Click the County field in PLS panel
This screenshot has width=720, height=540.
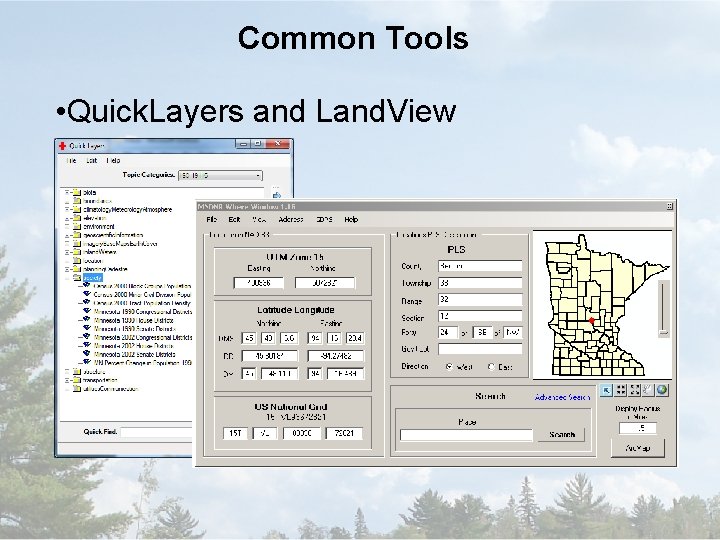(x=480, y=266)
